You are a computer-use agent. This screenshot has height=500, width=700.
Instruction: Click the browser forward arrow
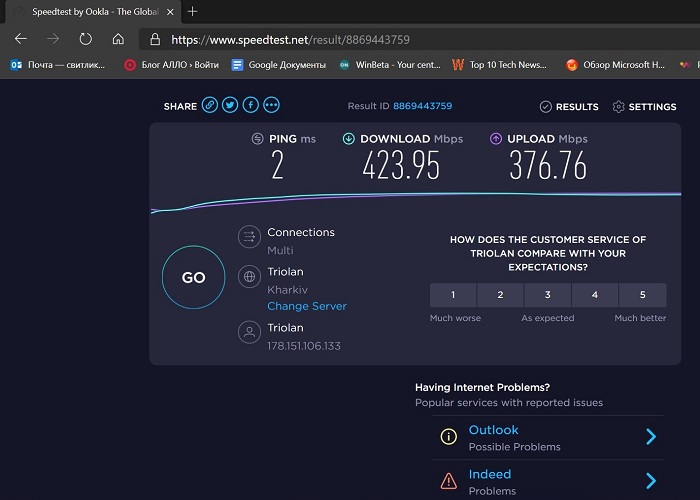pos(53,39)
